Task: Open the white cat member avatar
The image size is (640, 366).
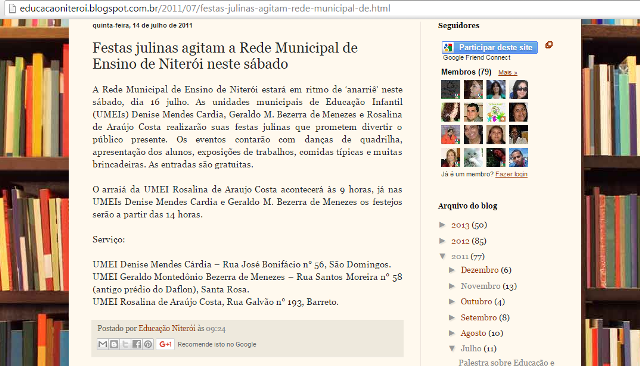Action: [473, 157]
